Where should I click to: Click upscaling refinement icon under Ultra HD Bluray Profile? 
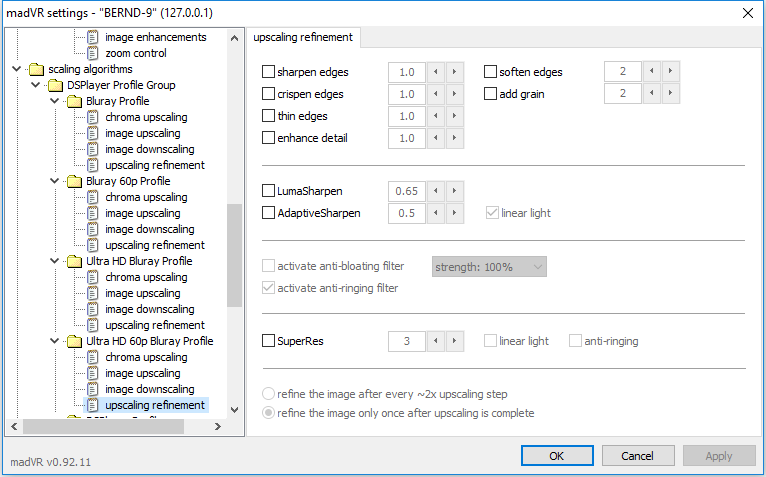[92, 325]
